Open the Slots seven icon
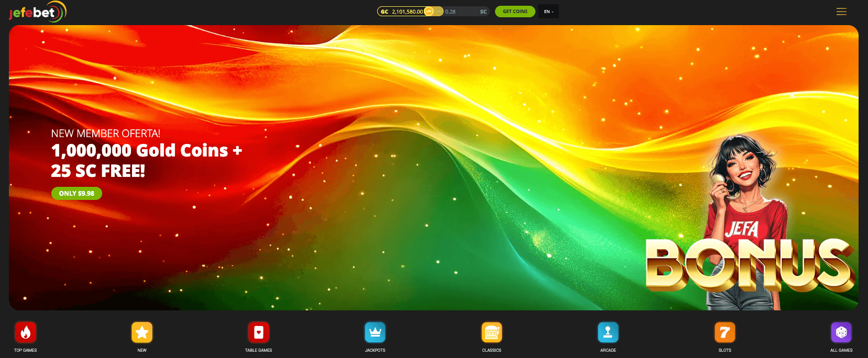The image size is (868, 358). 725,332
